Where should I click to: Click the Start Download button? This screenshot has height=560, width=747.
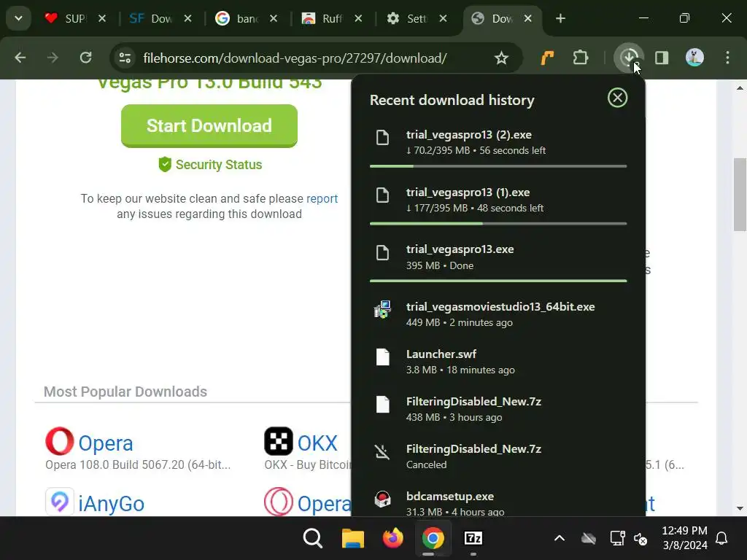209,125
